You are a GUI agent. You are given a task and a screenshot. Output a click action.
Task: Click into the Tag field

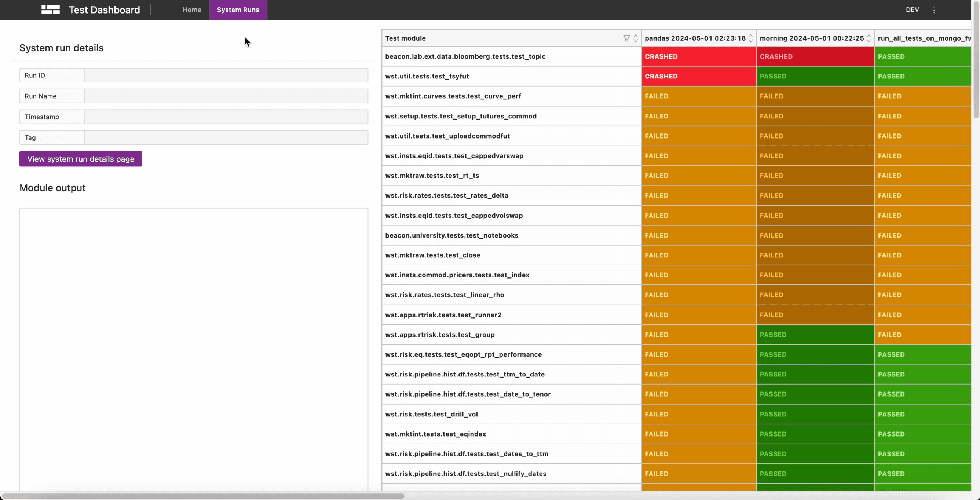226,137
